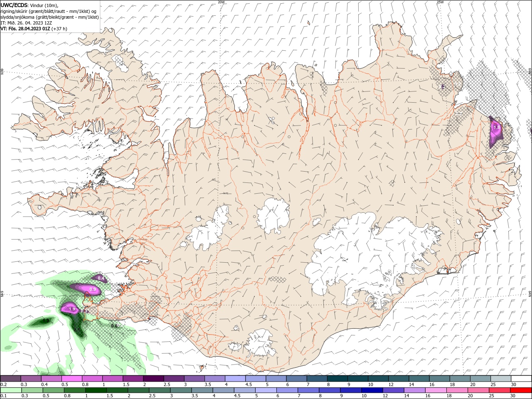Click the '0.9' precipitation value on the map
Image resolution: width=532 pixels, height=399 pixels.
(x=93, y=289)
